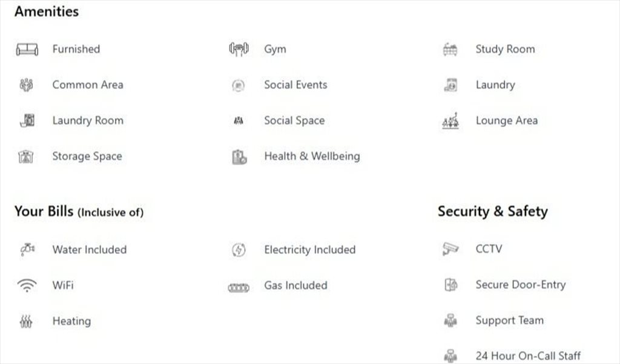Select the Lounge Area icon

pyautogui.click(x=450, y=120)
